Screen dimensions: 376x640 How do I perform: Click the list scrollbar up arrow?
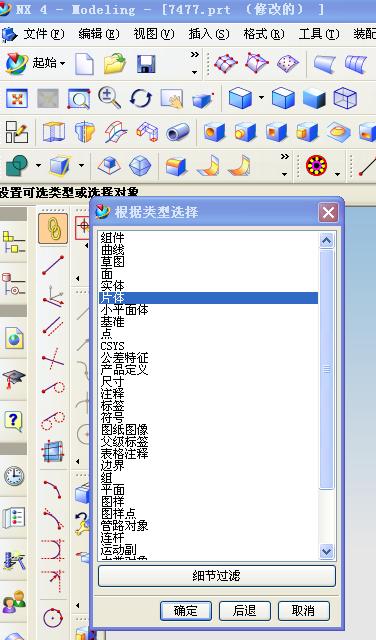(x=327, y=241)
